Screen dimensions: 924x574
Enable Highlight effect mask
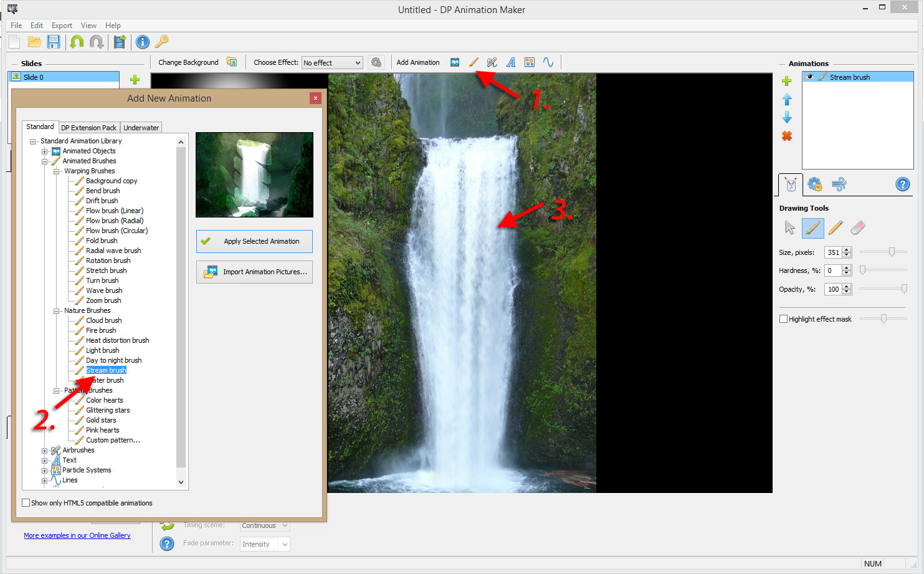[x=783, y=318]
